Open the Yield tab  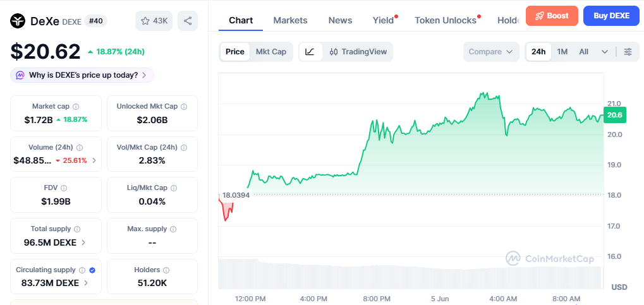[383, 20]
